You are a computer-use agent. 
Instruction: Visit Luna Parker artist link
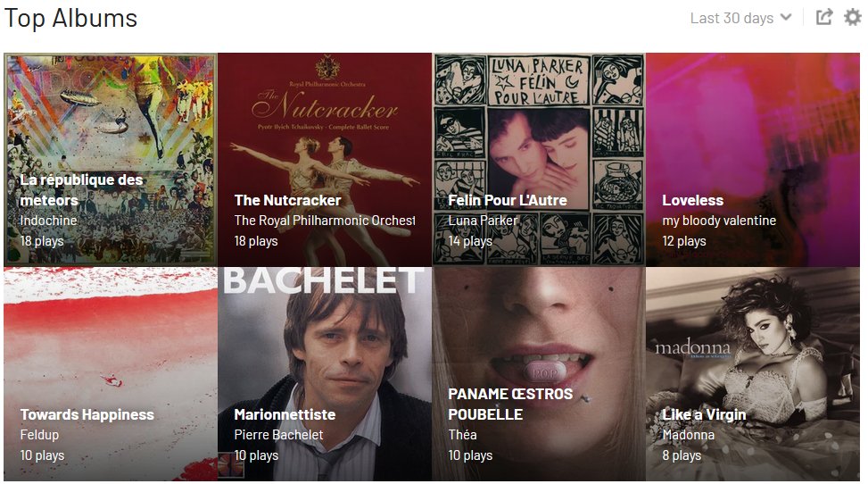[483, 221]
